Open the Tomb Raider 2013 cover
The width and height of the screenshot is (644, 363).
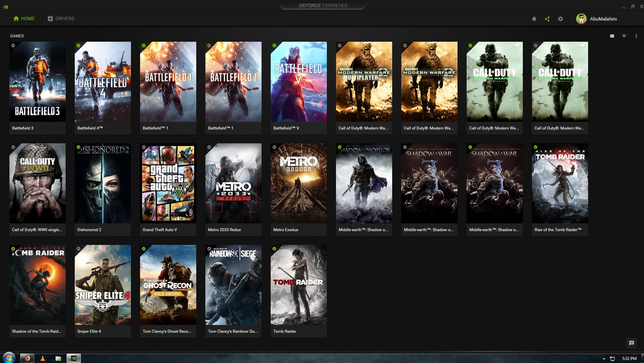[299, 285]
